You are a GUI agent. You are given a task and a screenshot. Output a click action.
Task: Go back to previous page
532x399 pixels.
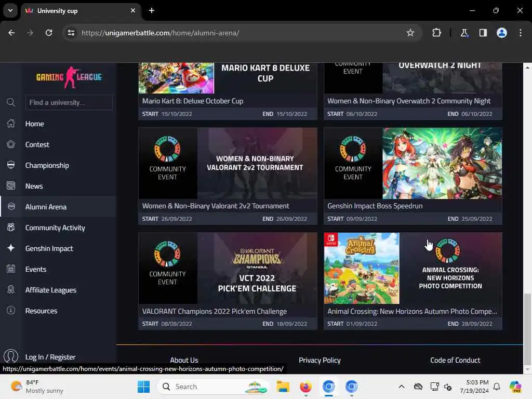pos(11,33)
